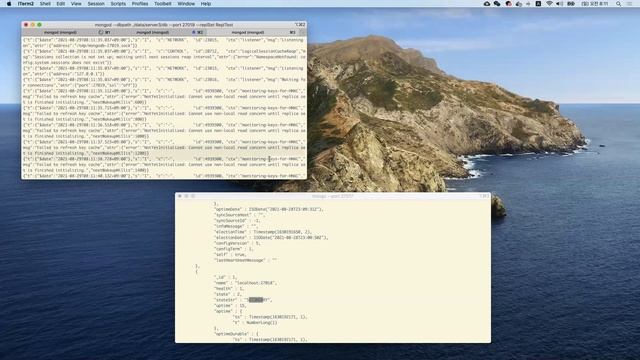
Task: Click the "lastHeartbeatMessage" line
Action: click(x=246, y=260)
